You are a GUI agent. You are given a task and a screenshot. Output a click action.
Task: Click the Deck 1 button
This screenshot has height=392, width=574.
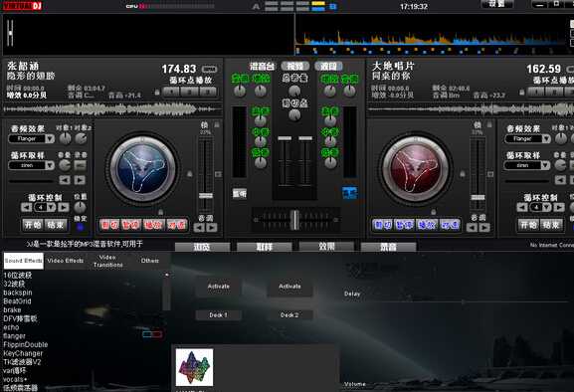coord(218,315)
